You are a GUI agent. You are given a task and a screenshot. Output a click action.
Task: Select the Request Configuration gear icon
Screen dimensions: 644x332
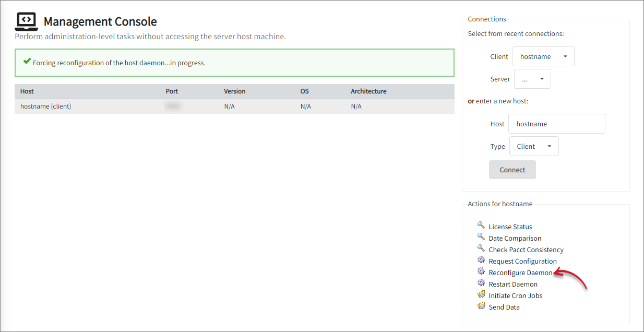pos(481,260)
